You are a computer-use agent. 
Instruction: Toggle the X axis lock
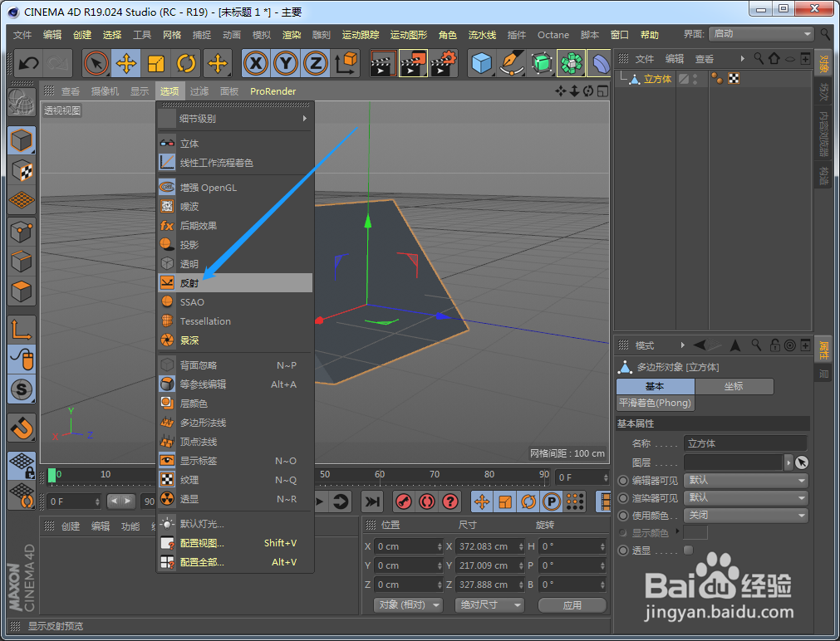(x=256, y=63)
